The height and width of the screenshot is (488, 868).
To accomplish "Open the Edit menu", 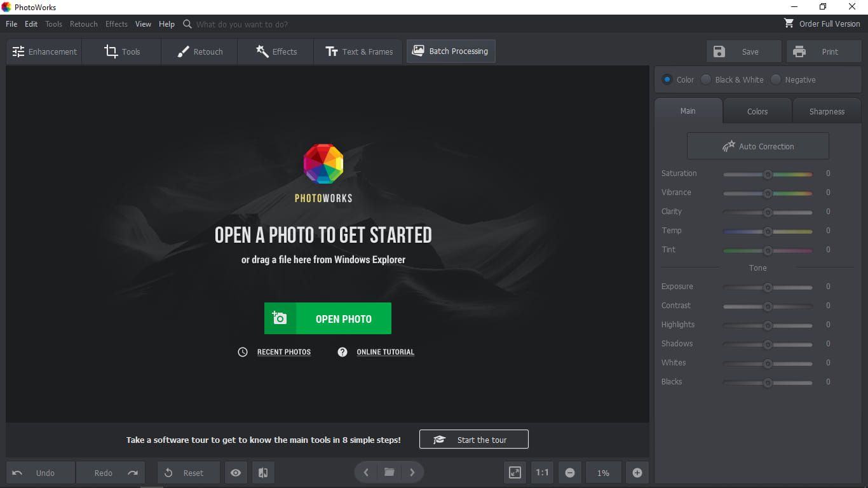I will [31, 24].
